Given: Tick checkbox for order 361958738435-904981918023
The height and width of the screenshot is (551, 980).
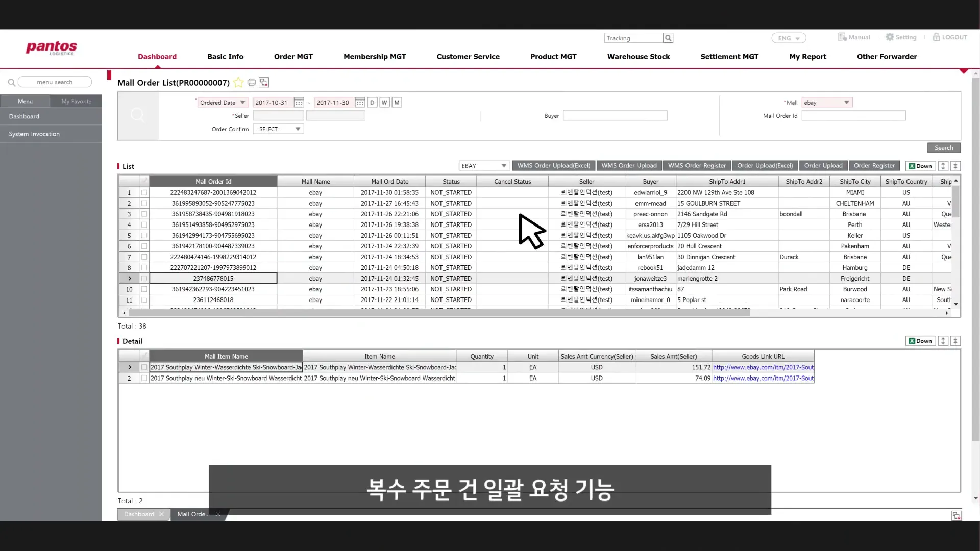Looking at the screenshot, I should pos(144,214).
